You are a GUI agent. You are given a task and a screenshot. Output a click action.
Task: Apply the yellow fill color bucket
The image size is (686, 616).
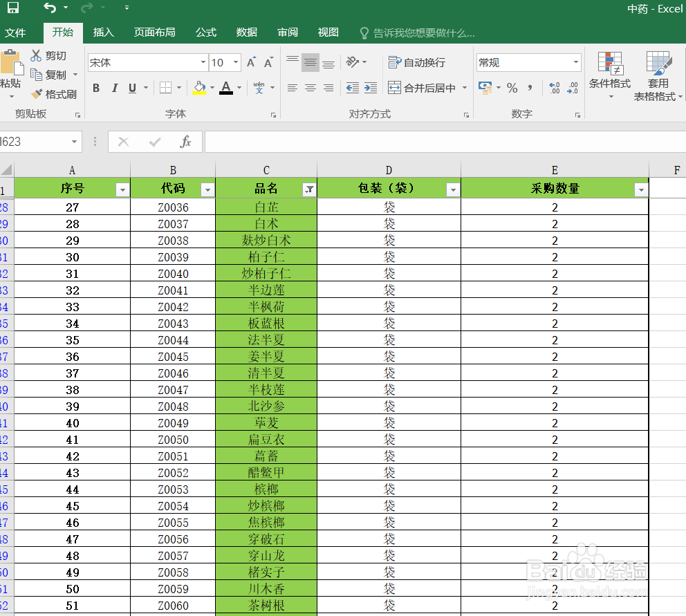coord(199,88)
